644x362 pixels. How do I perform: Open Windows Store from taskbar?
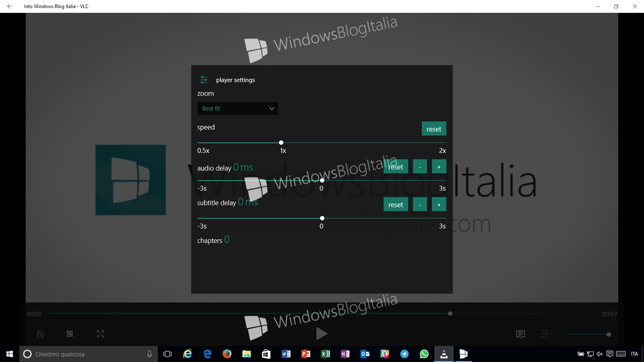(266, 354)
